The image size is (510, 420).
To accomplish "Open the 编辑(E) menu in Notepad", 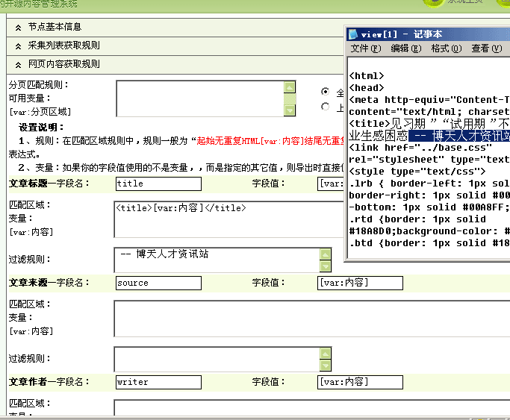I will click(405, 48).
